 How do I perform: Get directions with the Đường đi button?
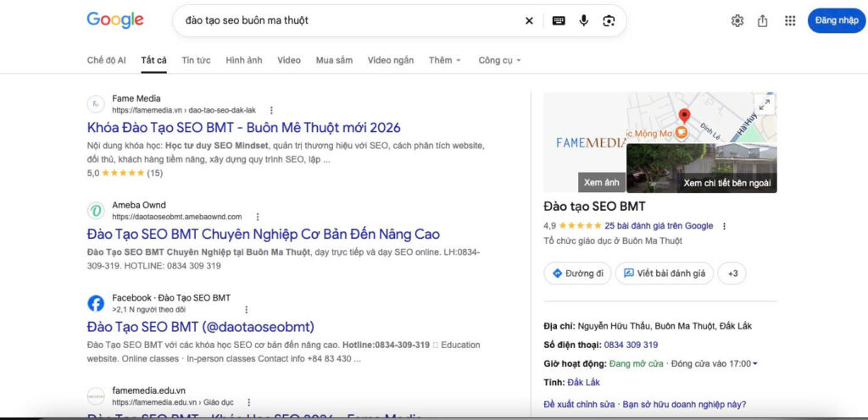click(577, 274)
